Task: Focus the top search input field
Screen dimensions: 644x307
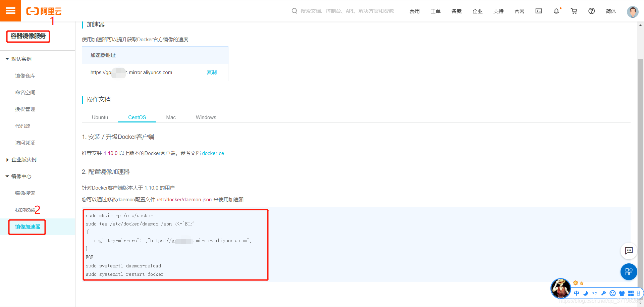Action: coord(343,11)
